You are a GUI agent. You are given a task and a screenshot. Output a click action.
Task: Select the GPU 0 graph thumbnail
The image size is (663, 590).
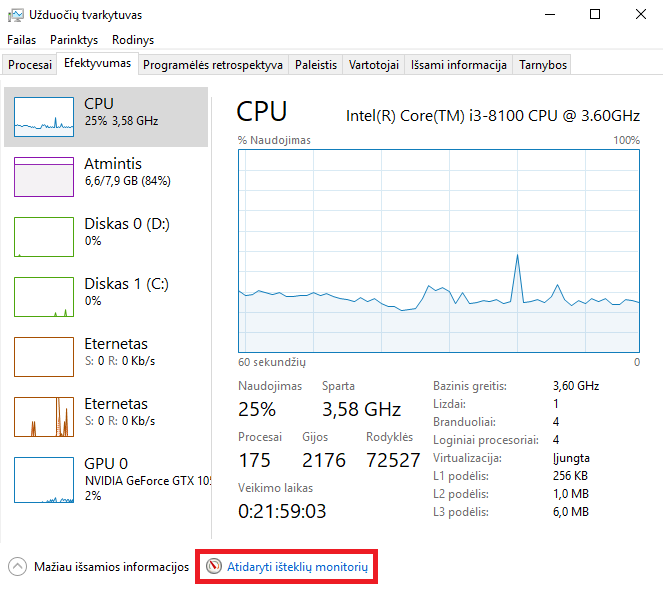click(44, 480)
